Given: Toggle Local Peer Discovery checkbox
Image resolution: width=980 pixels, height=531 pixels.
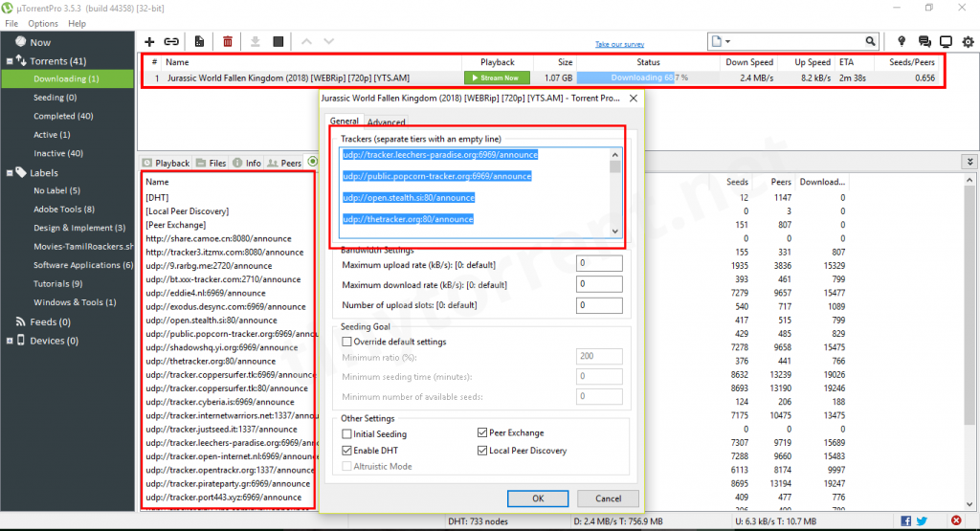Looking at the screenshot, I should point(482,451).
